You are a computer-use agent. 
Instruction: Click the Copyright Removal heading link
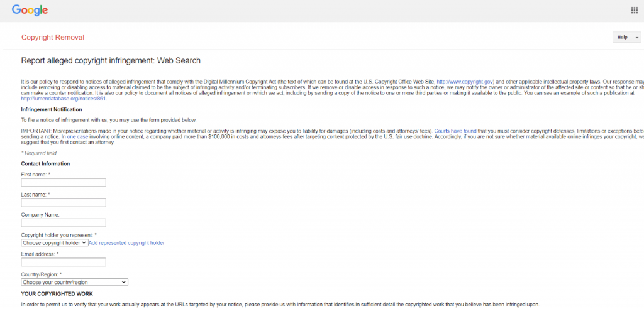(53, 37)
